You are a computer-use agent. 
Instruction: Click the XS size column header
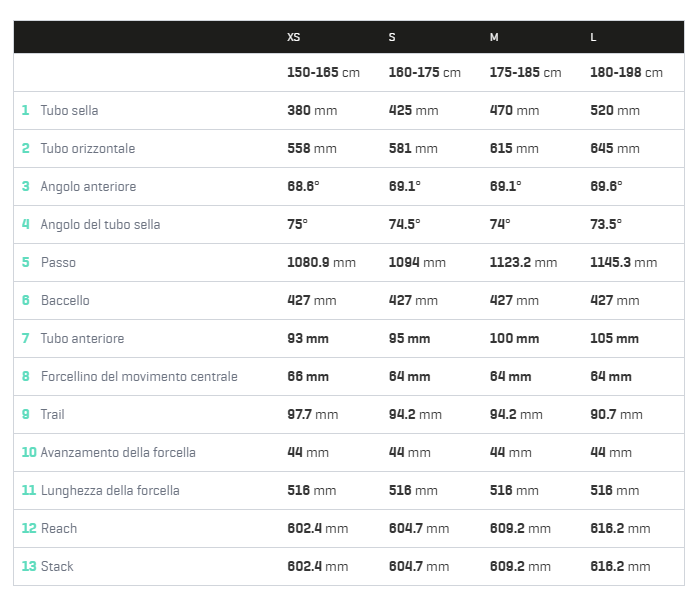(293, 37)
